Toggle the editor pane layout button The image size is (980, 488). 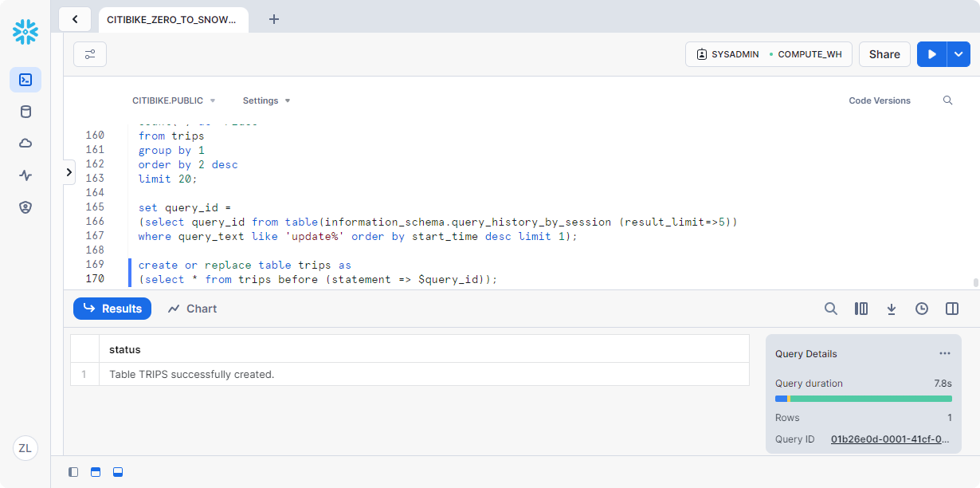coord(96,472)
